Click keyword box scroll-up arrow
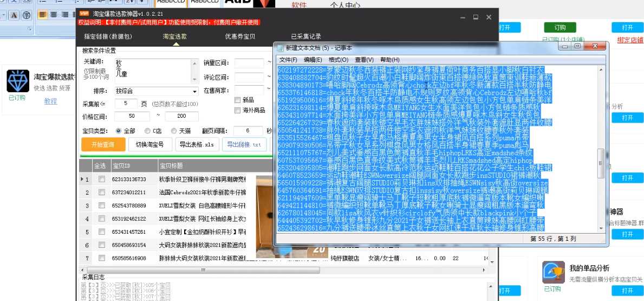This screenshot has width=644, height=301. (x=194, y=62)
